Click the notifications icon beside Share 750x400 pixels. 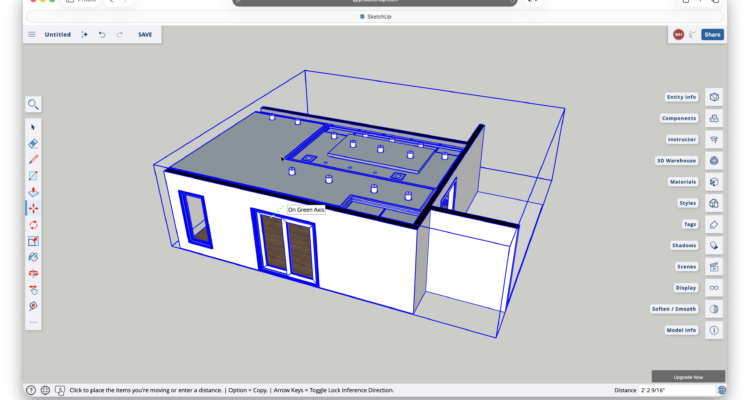point(693,34)
